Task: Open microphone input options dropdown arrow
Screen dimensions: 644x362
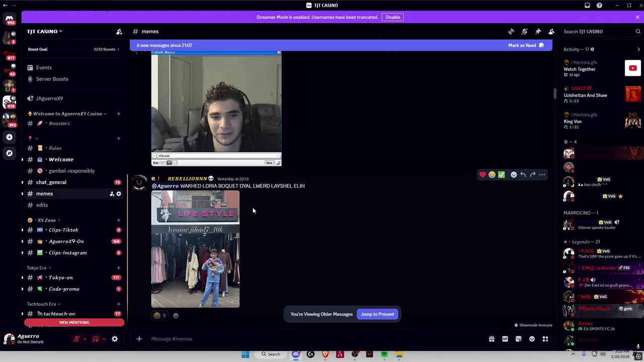Action: pos(85,339)
